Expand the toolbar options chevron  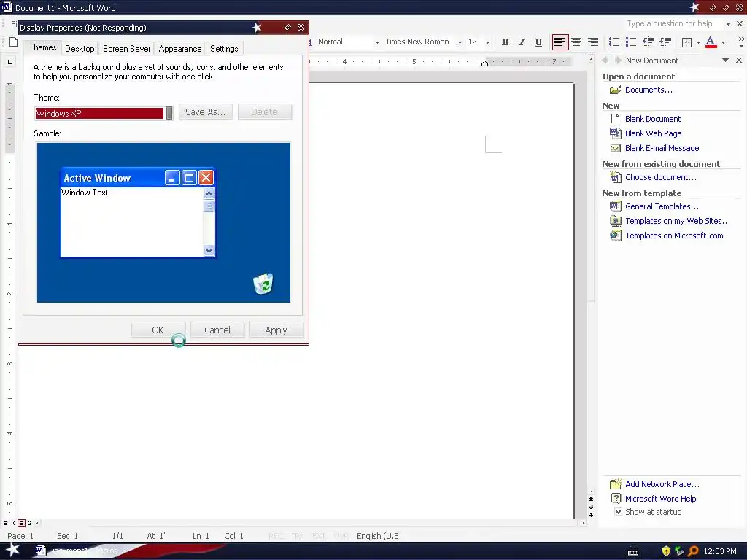[x=741, y=42]
